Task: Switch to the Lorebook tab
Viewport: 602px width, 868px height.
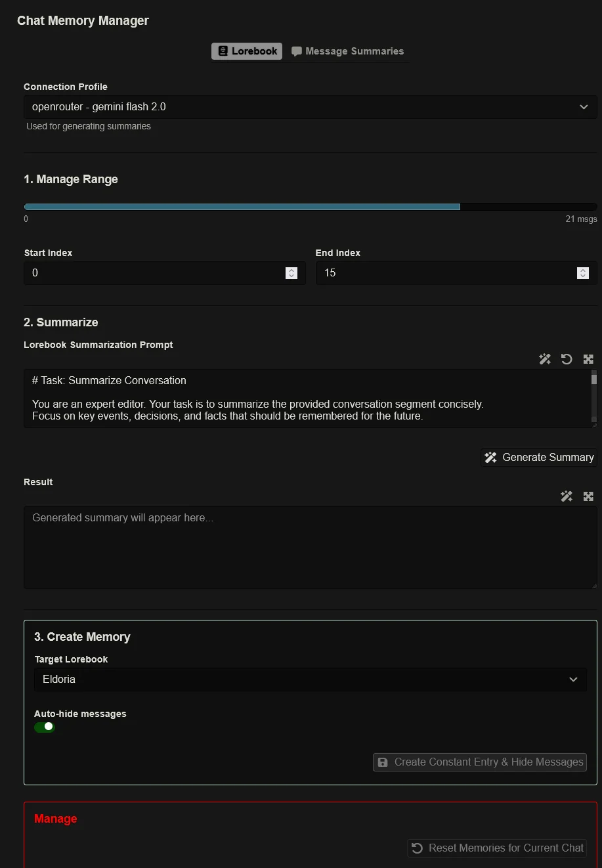Action: 247,51
